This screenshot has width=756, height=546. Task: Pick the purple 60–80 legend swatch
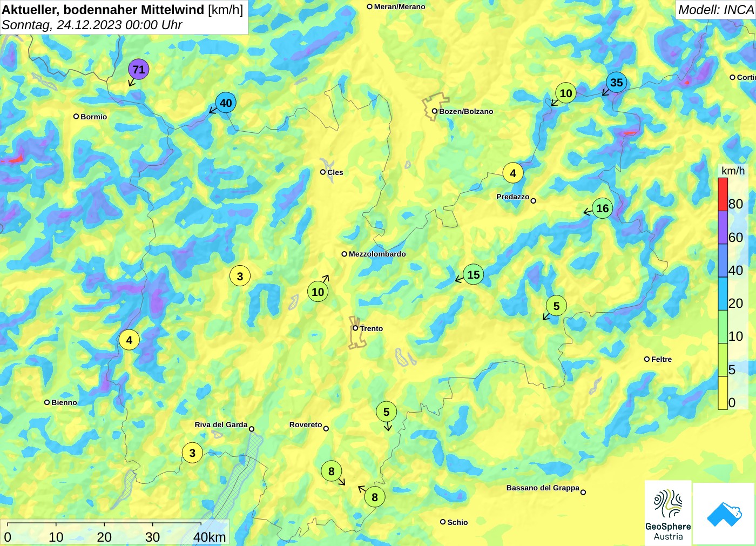[x=723, y=227]
